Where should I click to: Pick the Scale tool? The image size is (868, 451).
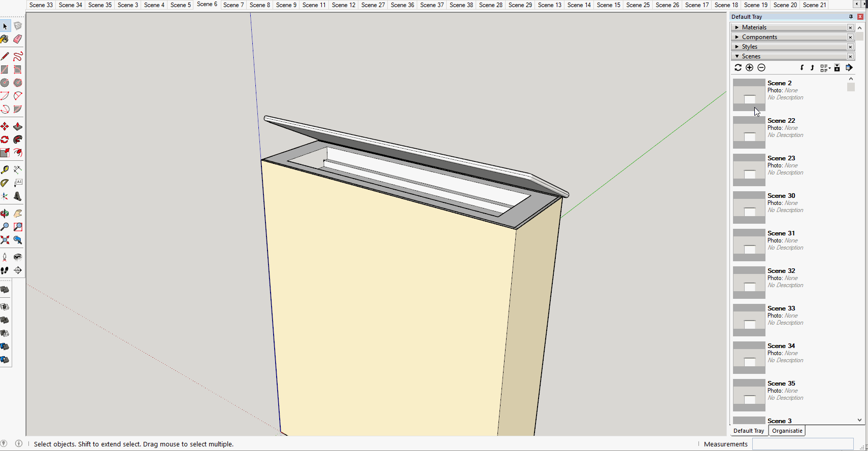(x=5, y=153)
